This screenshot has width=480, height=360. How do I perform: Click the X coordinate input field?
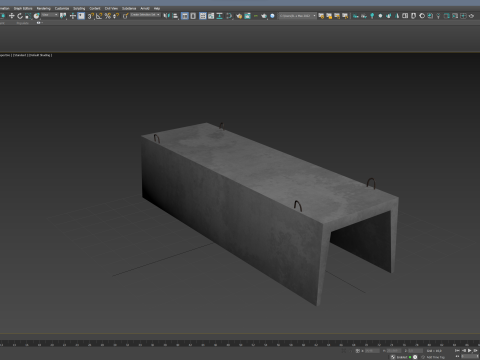[372, 351]
